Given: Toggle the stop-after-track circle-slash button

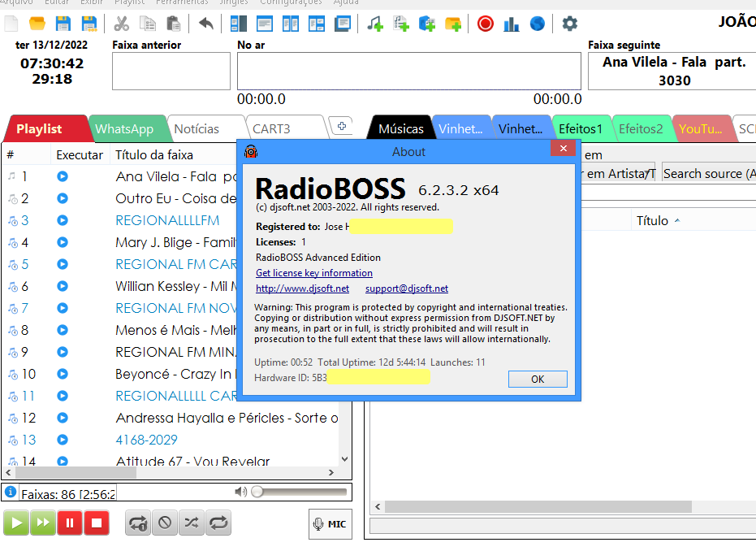Looking at the screenshot, I should tap(165, 523).
